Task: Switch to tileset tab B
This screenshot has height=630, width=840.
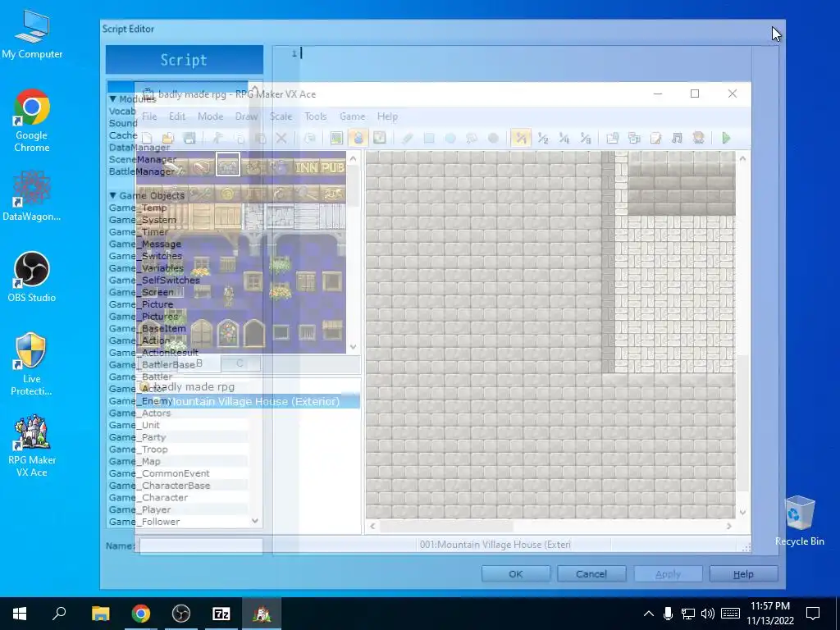Action: pyautogui.click(x=199, y=363)
